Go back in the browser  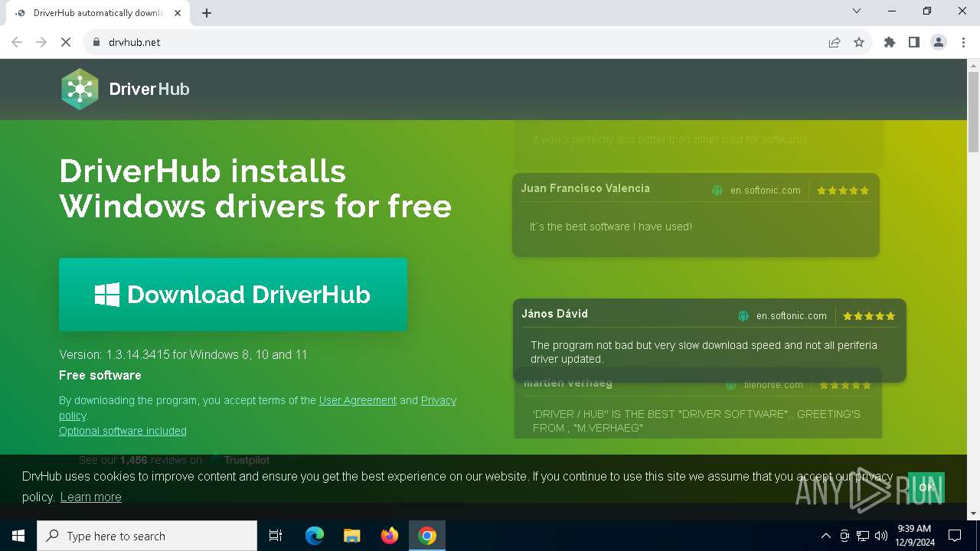point(17,42)
